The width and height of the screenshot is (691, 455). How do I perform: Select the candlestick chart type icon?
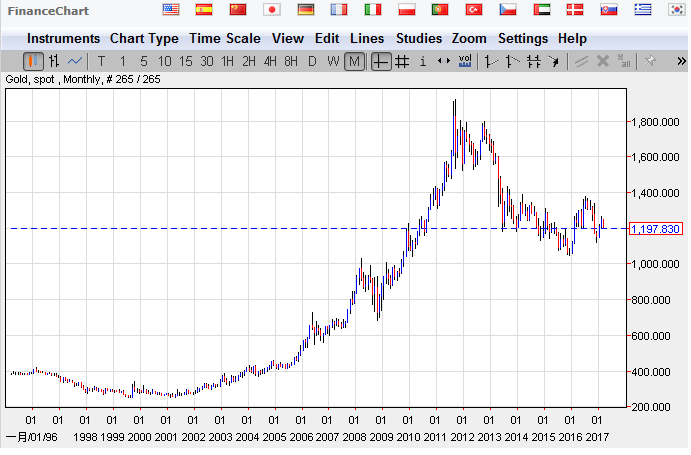pyautogui.click(x=33, y=61)
